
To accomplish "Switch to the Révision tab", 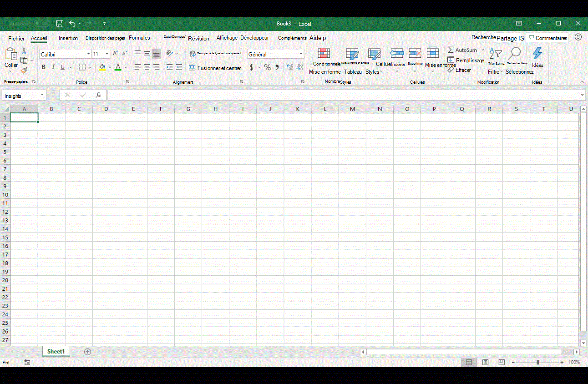I will click(x=198, y=39).
